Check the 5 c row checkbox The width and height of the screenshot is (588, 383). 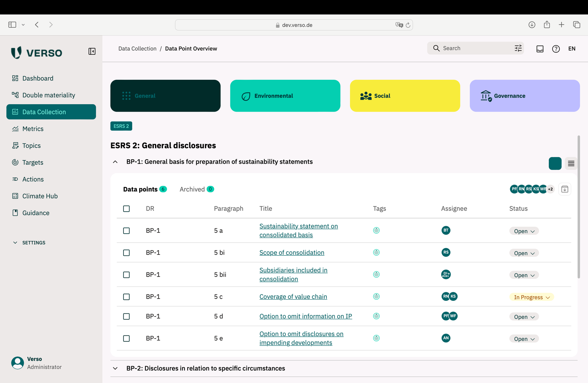coord(126,297)
